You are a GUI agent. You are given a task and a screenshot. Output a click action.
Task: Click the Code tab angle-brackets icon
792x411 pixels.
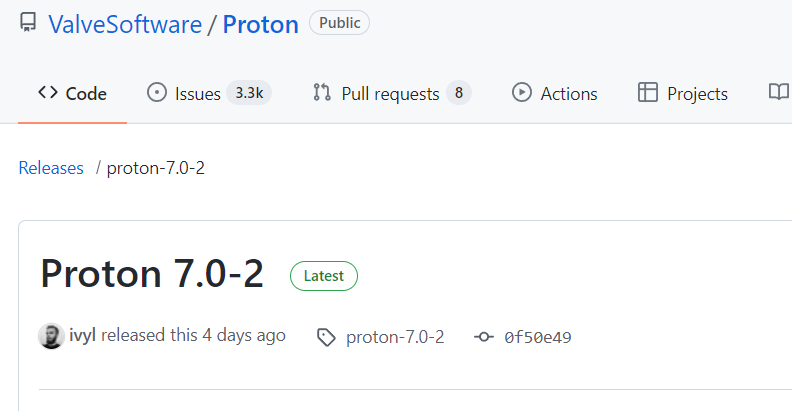pyautogui.click(x=48, y=92)
